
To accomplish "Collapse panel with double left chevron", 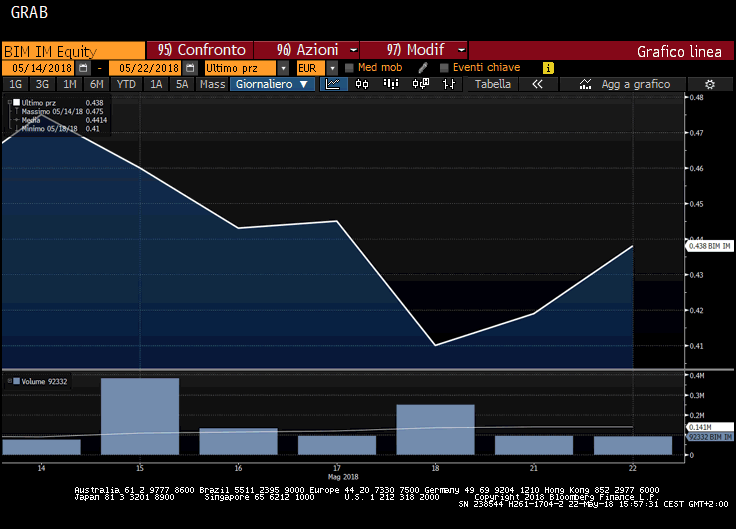I will point(537,85).
